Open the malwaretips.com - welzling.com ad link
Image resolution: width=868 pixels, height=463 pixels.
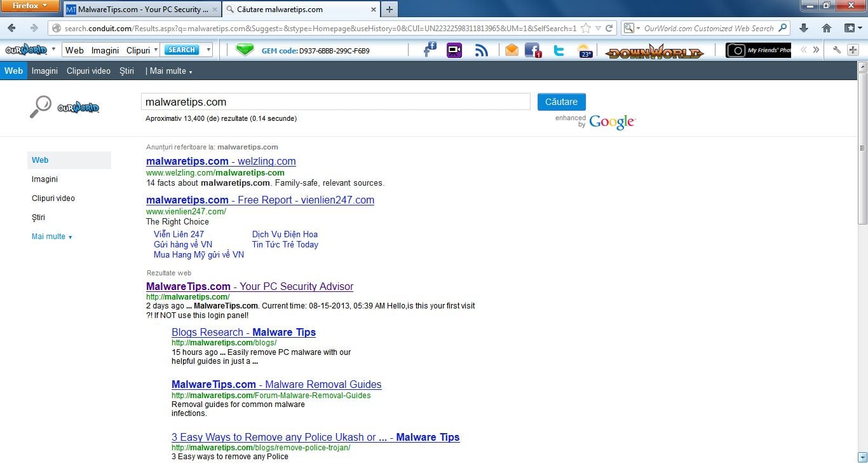click(x=221, y=162)
